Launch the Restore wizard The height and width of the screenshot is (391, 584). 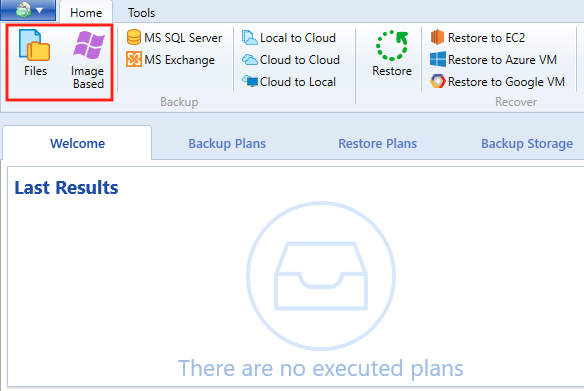(x=392, y=54)
